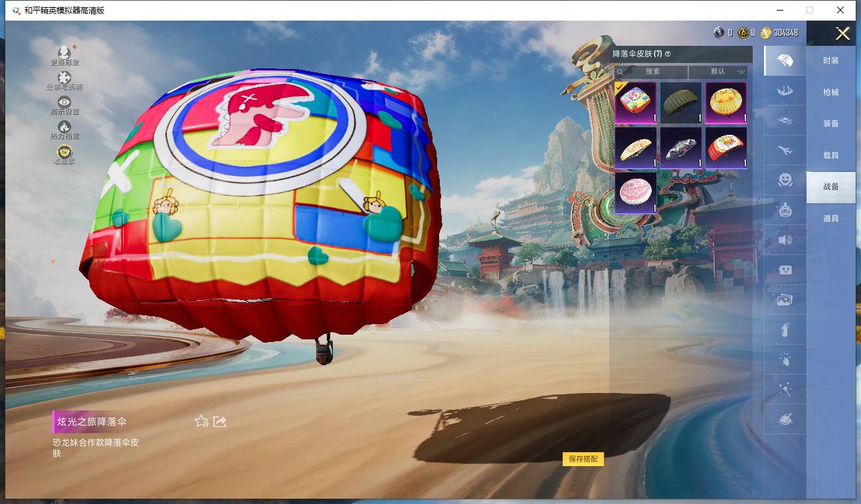Select the olive green default parachute
Screen dimensions: 861x504
[681, 102]
